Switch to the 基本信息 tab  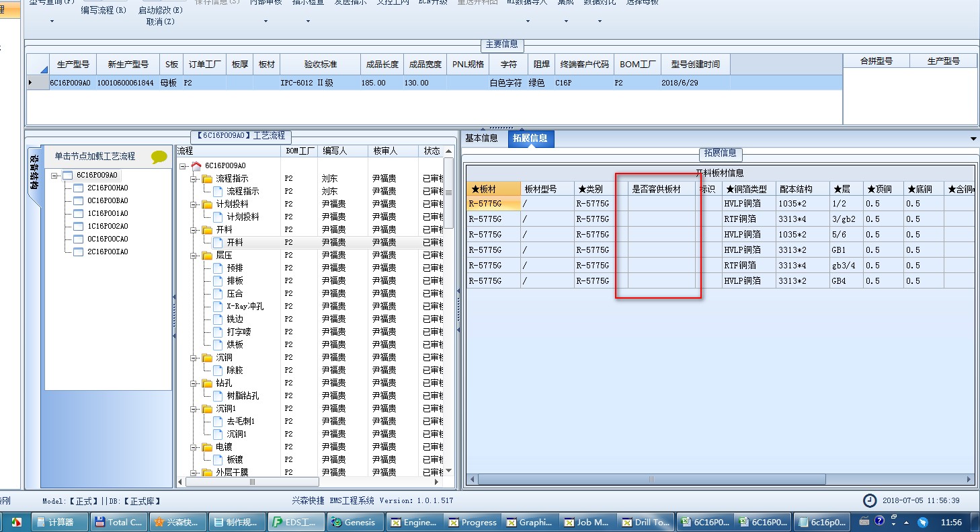point(481,138)
